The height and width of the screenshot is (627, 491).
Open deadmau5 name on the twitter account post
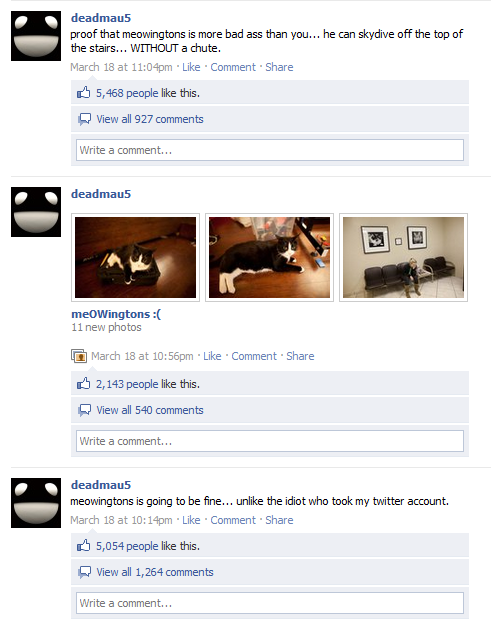point(101,485)
